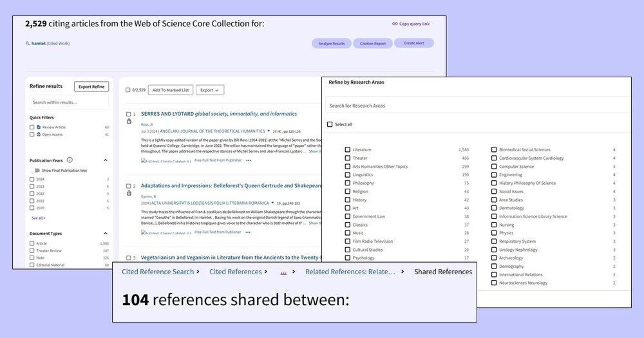Expand the Angelaki journal name dropdown arrow

[x=269, y=131]
